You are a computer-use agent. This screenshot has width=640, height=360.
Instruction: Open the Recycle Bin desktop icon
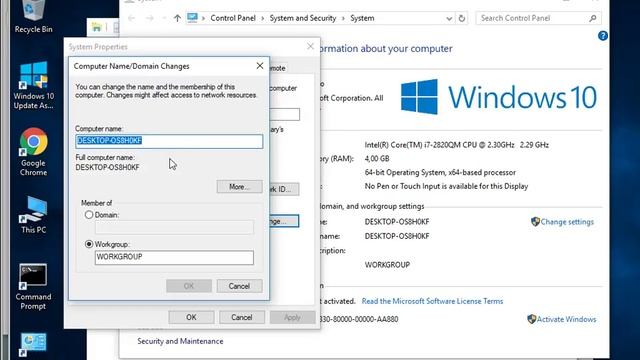[33, 16]
